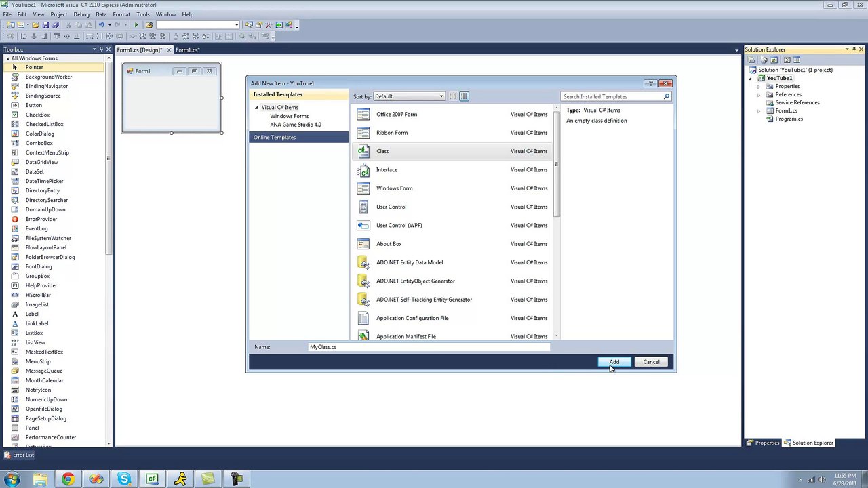
Task: Select Windows Forms under Visual C# Items
Action: (x=290, y=116)
